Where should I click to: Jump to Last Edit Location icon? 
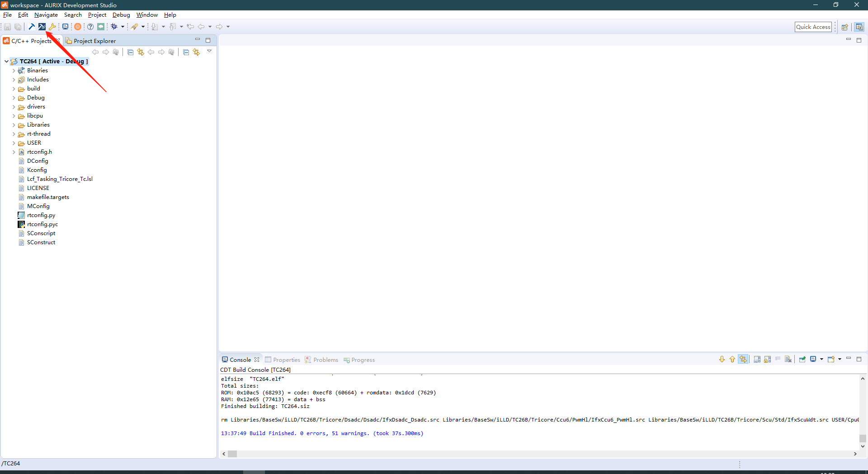tap(190, 27)
